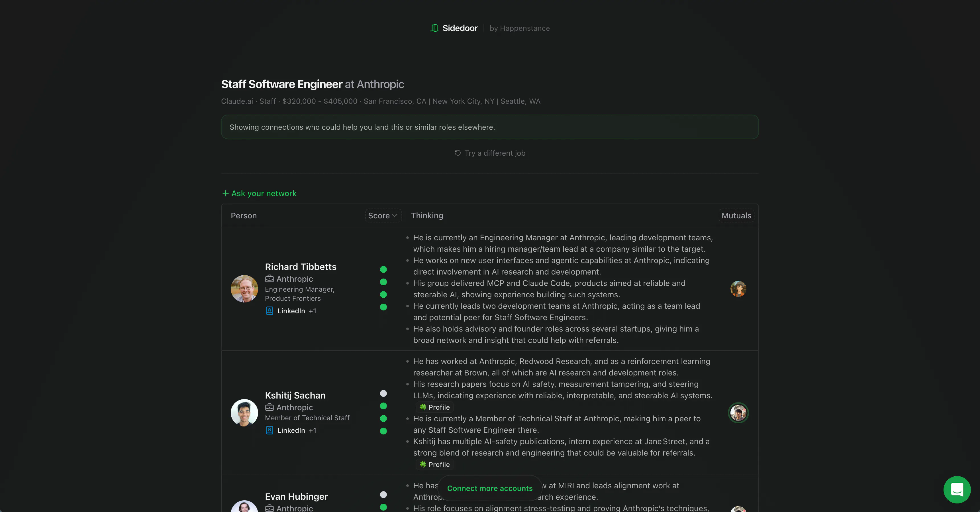The height and width of the screenshot is (512, 980).
Task: Click the mutual connection avatar in Richard's row
Action: (738, 289)
